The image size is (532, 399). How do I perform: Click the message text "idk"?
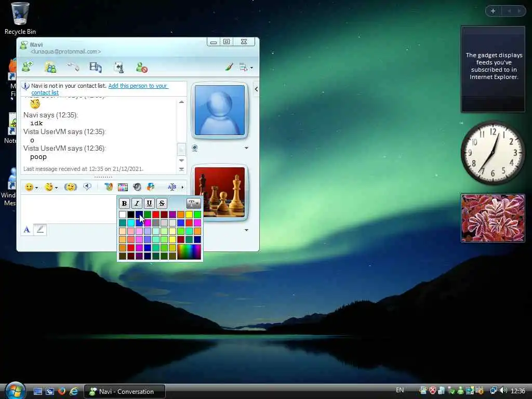(x=36, y=123)
